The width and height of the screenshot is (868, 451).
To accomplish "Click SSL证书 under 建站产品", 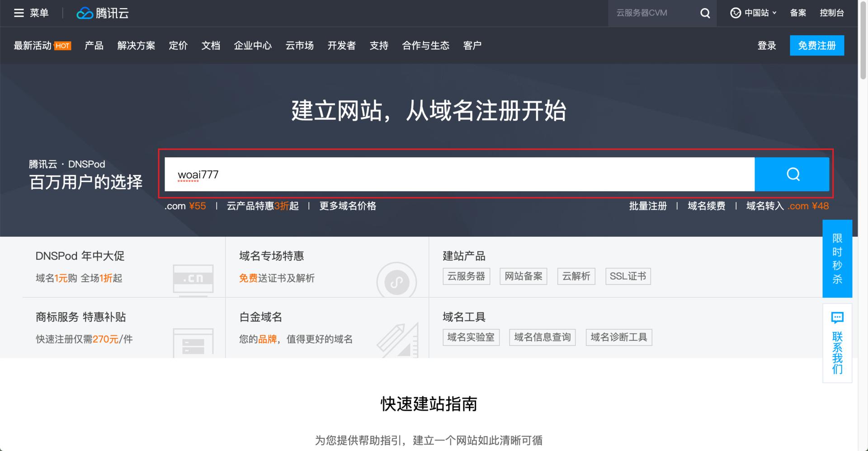I will [628, 276].
